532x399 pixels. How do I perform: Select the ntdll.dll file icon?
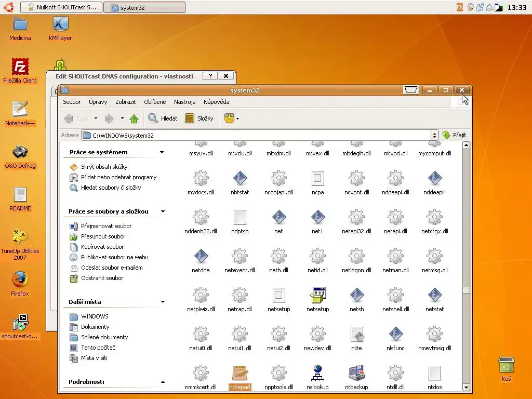click(x=395, y=373)
